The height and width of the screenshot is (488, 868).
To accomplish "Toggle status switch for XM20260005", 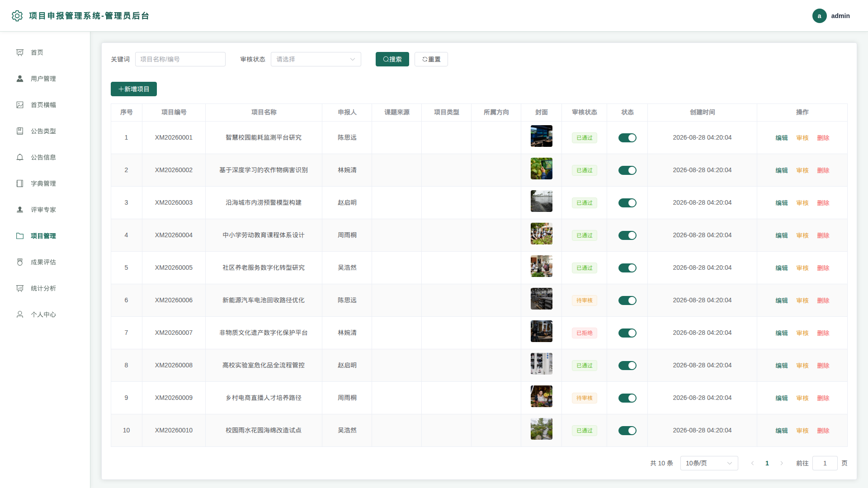I will 627,268.
